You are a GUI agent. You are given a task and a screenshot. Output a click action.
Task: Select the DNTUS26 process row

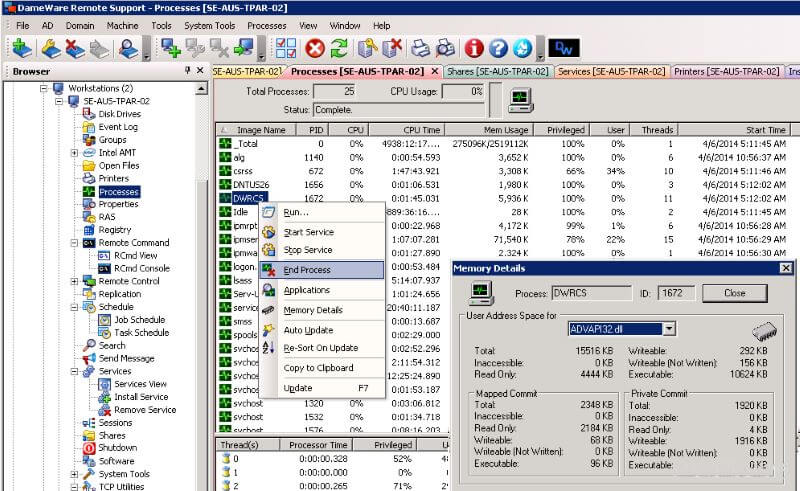pyautogui.click(x=503, y=184)
